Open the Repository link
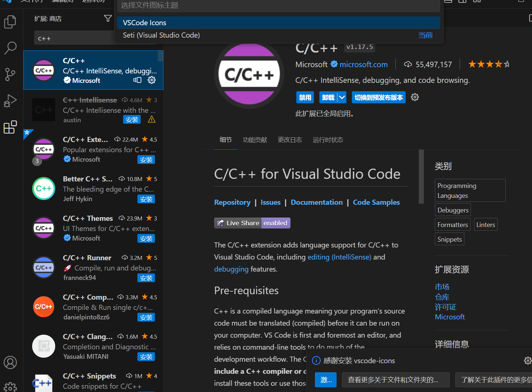532x392 pixels. pyautogui.click(x=232, y=202)
